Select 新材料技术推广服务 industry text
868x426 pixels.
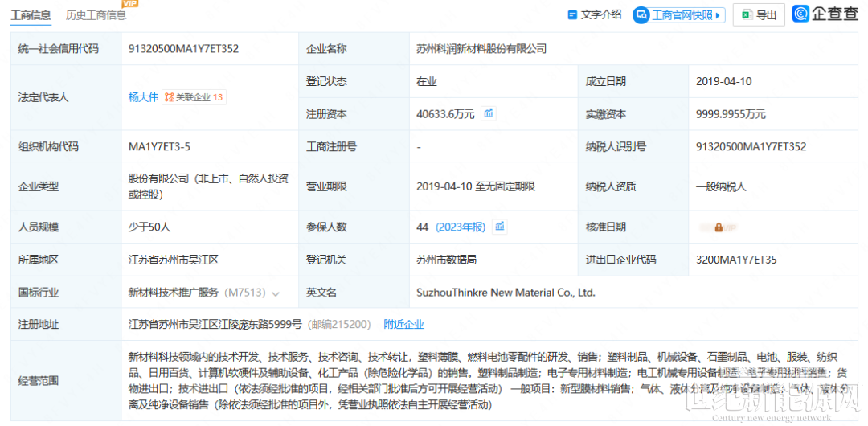pyautogui.click(x=174, y=293)
